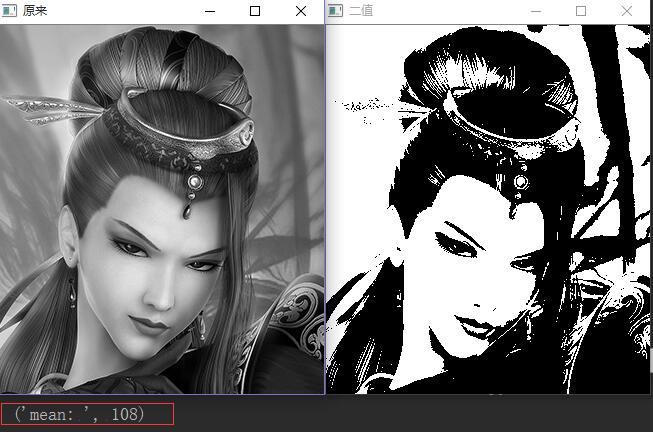Maximize the 原来 window
Viewport: 653px width, 432px height.
(x=255, y=11)
